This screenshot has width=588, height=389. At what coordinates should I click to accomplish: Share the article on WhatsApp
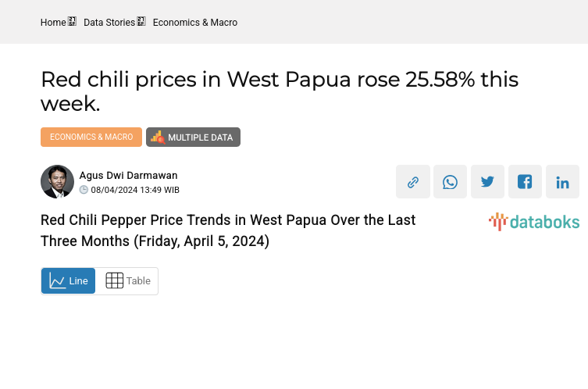point(450,182)
